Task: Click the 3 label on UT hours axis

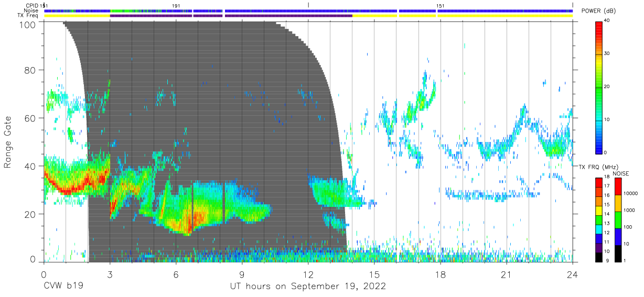Action: point(110,274)
